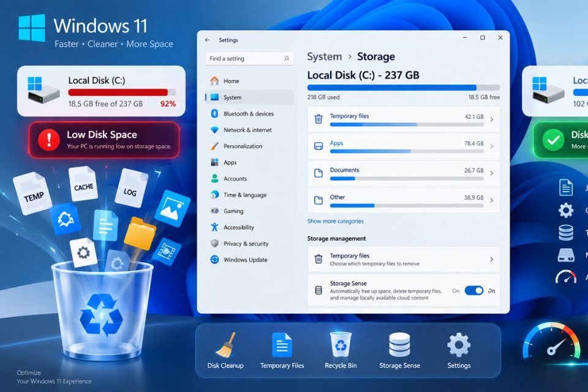Viewport: 588px width, 392px height.
Task: Maximize the Settings window
Action: [x=483, y=37]
